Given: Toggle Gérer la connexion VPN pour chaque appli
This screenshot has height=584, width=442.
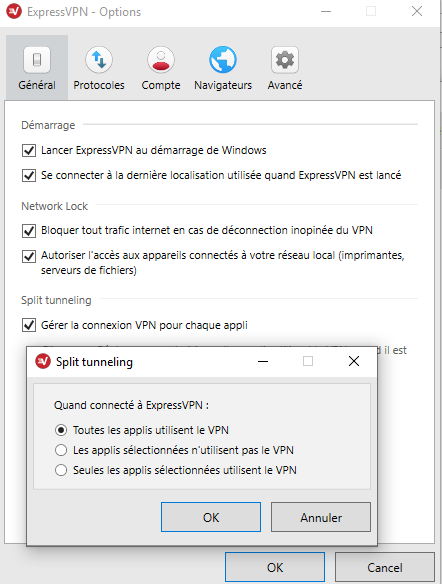Looking at the screenshot, I should (x=29, y=325).
